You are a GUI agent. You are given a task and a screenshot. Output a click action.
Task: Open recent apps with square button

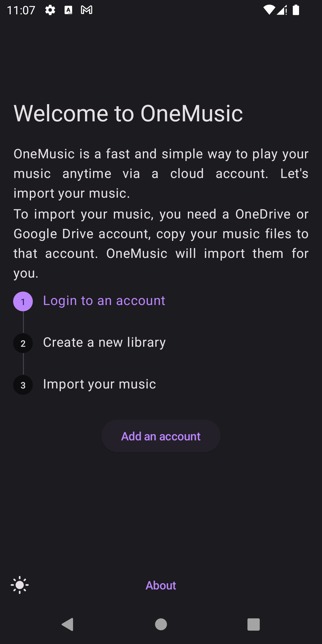click(254, 624)
